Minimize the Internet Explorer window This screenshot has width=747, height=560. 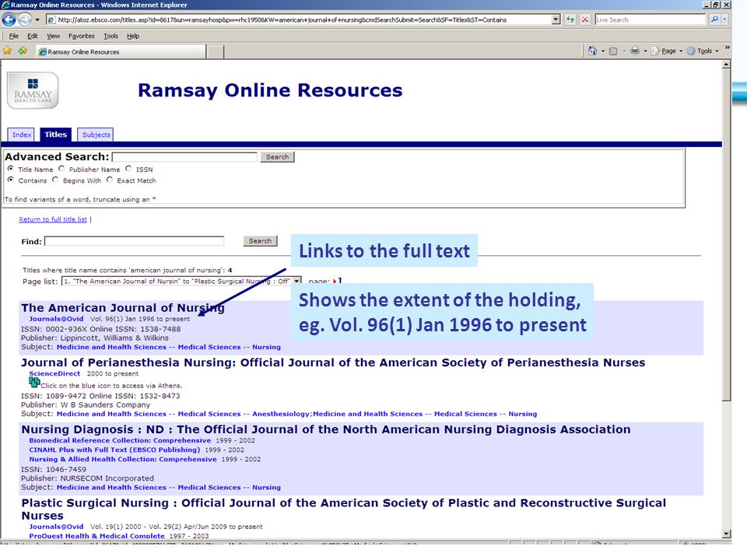click(x=707, y=5)
